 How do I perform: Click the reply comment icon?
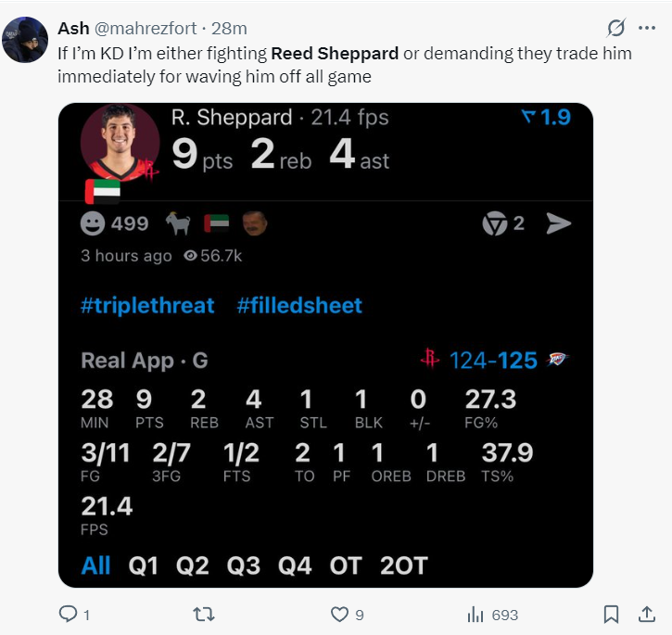pos(68,614)
